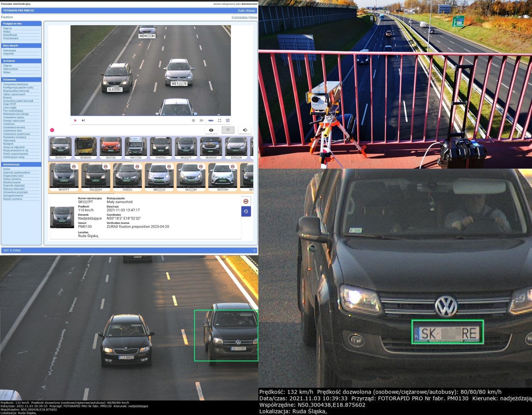The width and height of the screenshot is (532, 415).
Task: Select the yellow bus thumbnail
Action: [86, 146]
